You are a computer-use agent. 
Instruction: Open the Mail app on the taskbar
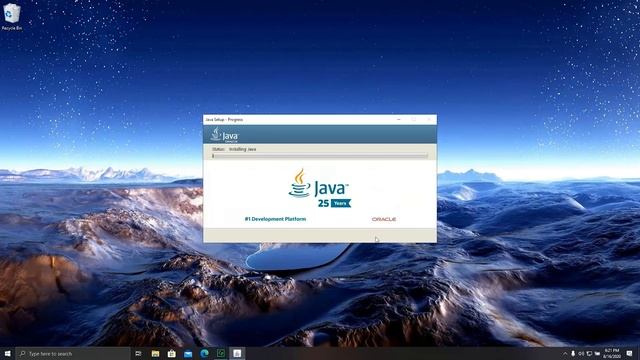coord(188,353)
